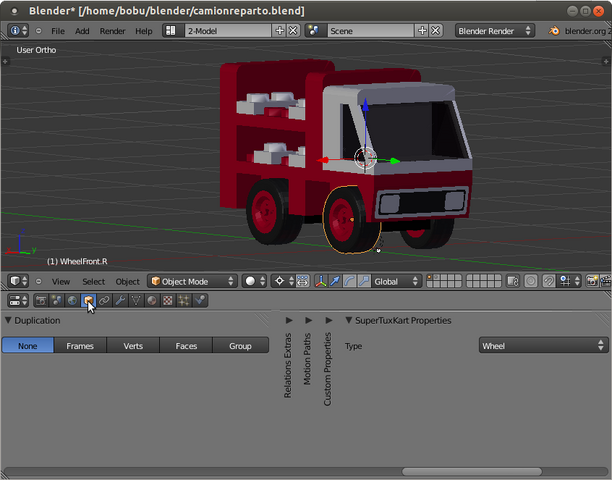Open the viewport shading dropdown
The height and width of the screenshot is (480, 612).
point(254,281)
